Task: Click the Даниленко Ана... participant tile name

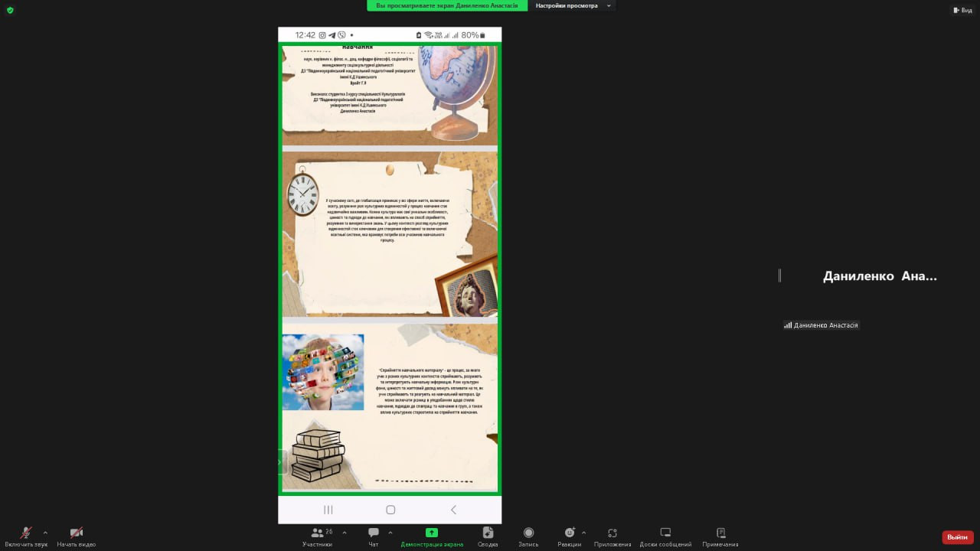Action: tap(880, 276)
